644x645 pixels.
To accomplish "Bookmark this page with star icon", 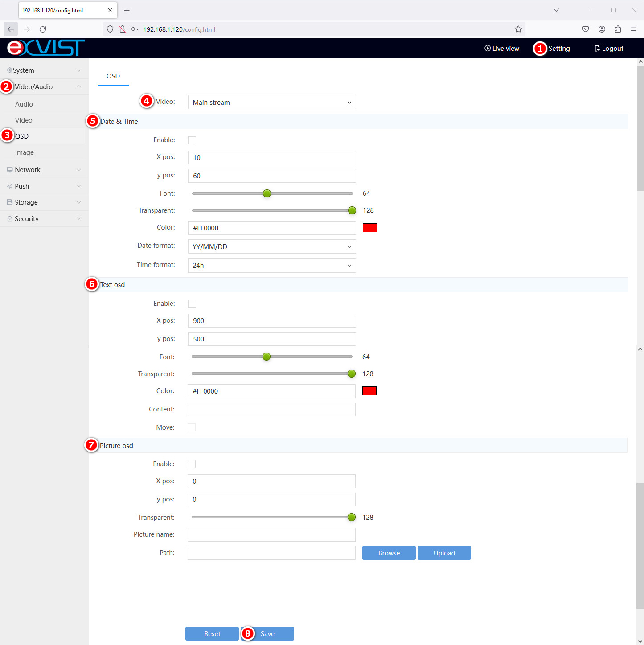I will pos(518,29).
